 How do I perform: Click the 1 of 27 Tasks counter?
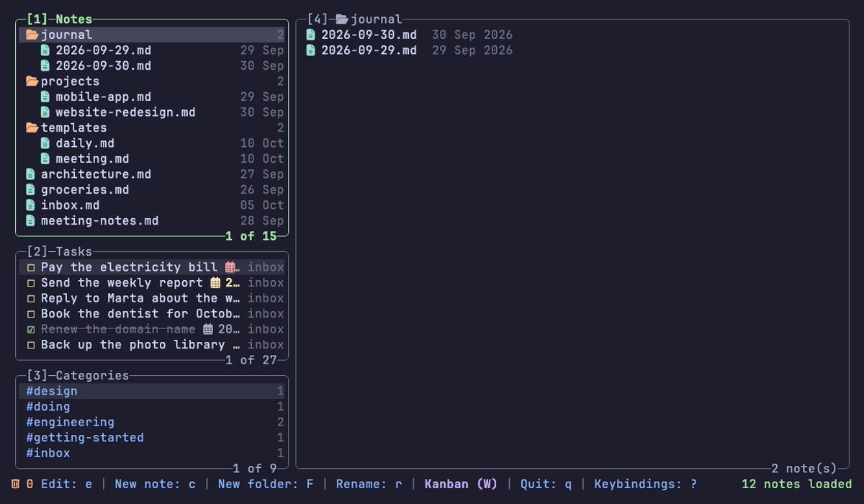coord(251,360)
